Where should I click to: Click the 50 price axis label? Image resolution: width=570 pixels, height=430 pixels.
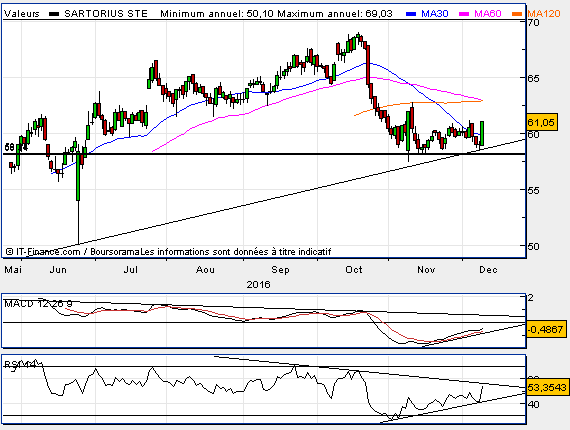(534, 246)
